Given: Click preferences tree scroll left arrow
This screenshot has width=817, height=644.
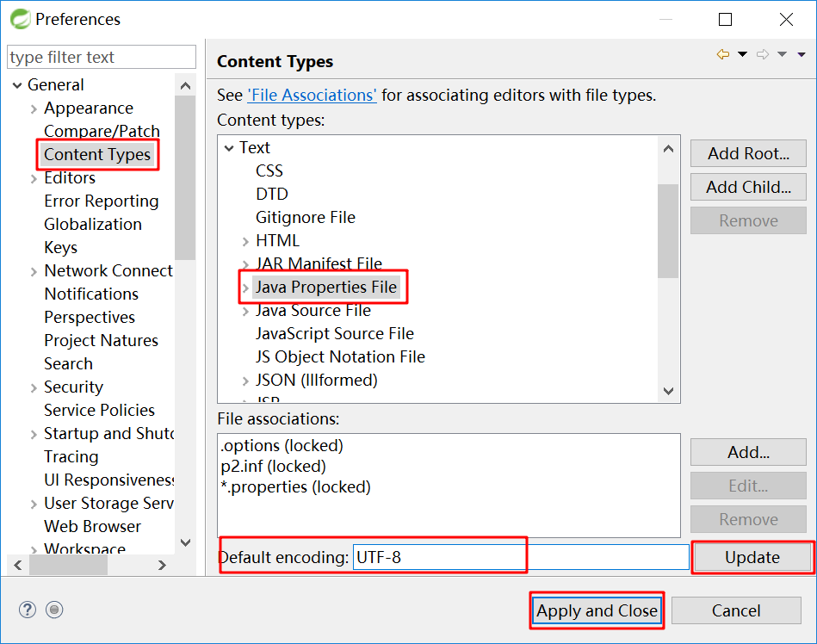Looking at the screenshot, I should 18,566.
